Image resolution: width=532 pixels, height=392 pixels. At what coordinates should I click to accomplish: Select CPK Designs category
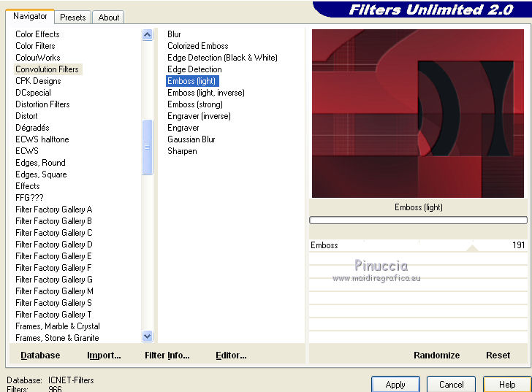coord(38,81)
